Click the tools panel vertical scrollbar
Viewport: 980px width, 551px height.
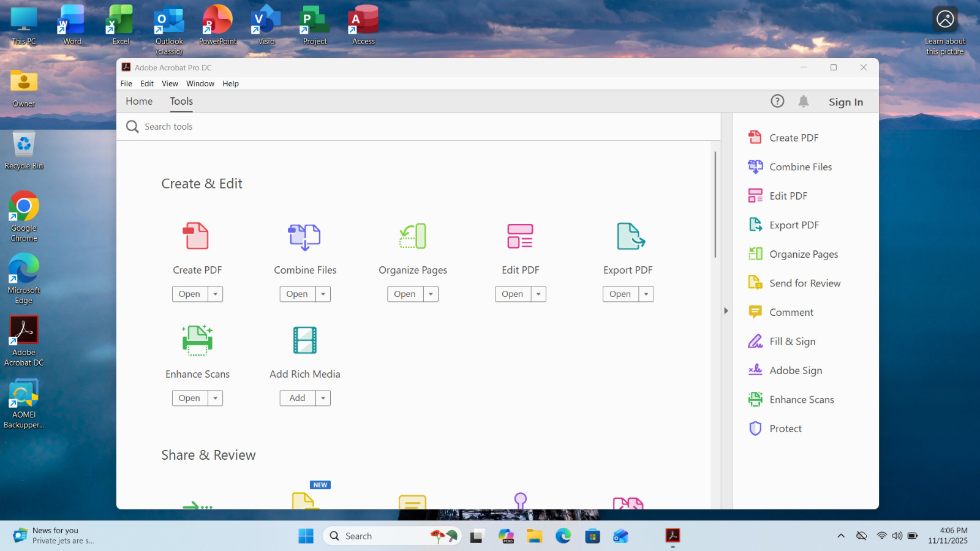pos(715,204)
